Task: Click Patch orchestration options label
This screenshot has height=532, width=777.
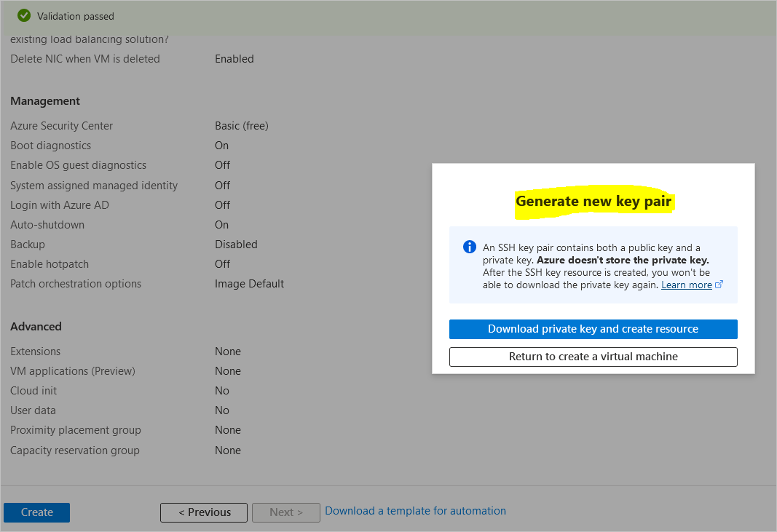Action: tap(76, 284)
